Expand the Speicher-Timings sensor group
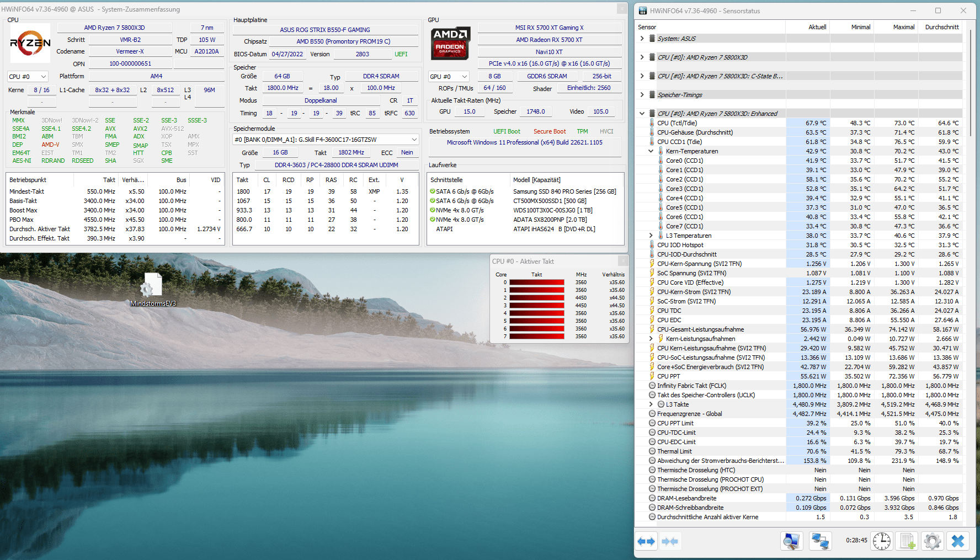Viewport: 980px width, 560px height. 642,95
